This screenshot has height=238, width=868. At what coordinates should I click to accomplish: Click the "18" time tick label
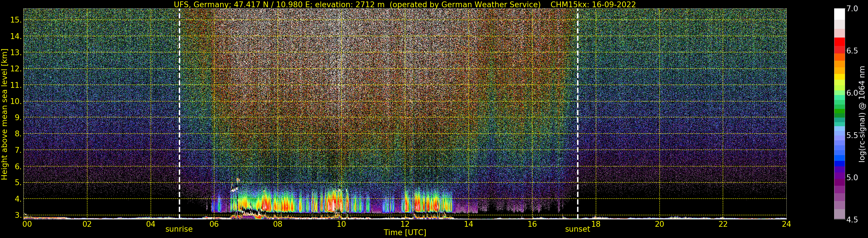tap(596, 224)
